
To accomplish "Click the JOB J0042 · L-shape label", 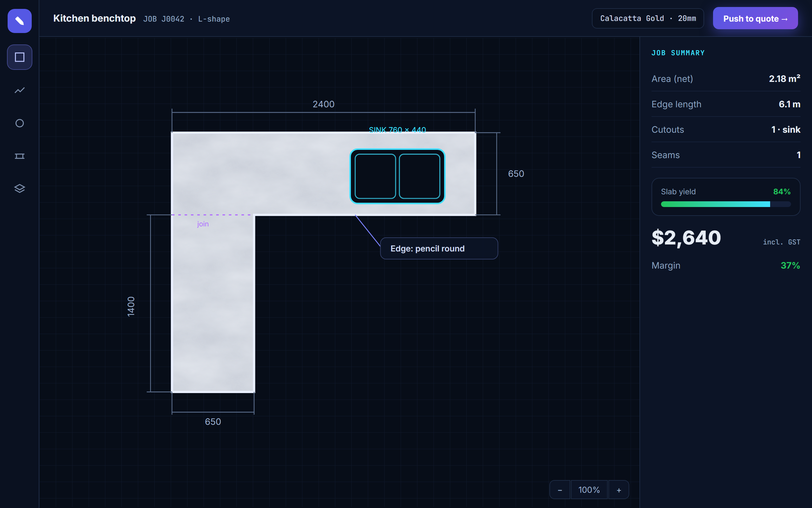I will (x=187, y=19).
